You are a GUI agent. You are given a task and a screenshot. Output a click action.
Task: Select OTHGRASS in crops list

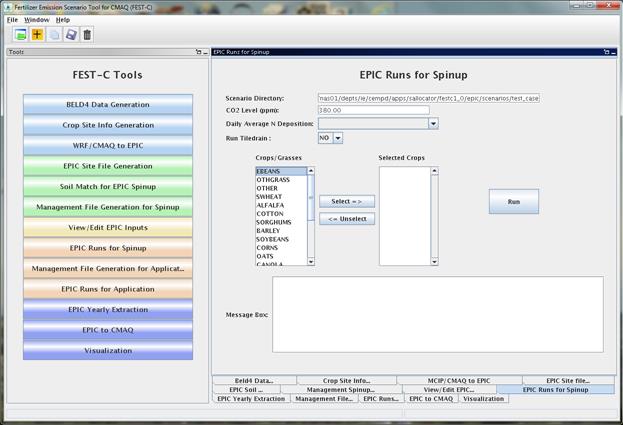point(281,180)
